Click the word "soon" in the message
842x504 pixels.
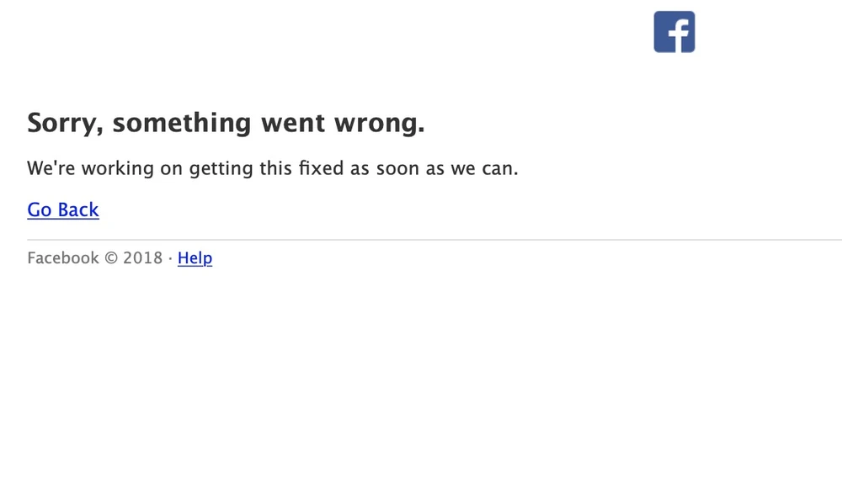click(x=397, y=168)
